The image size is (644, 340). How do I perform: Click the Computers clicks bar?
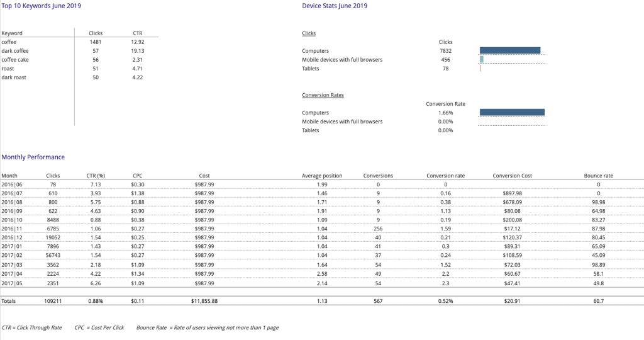pos(510,50)
